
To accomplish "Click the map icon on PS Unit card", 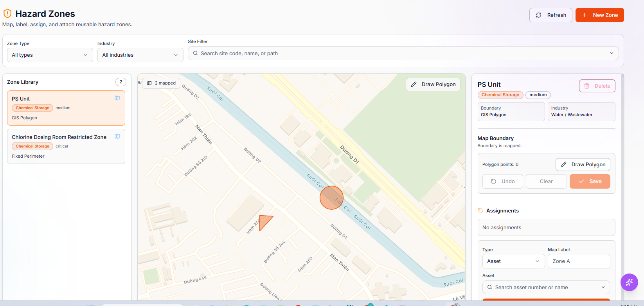I will pyautogui.click(x=117, y=98).
